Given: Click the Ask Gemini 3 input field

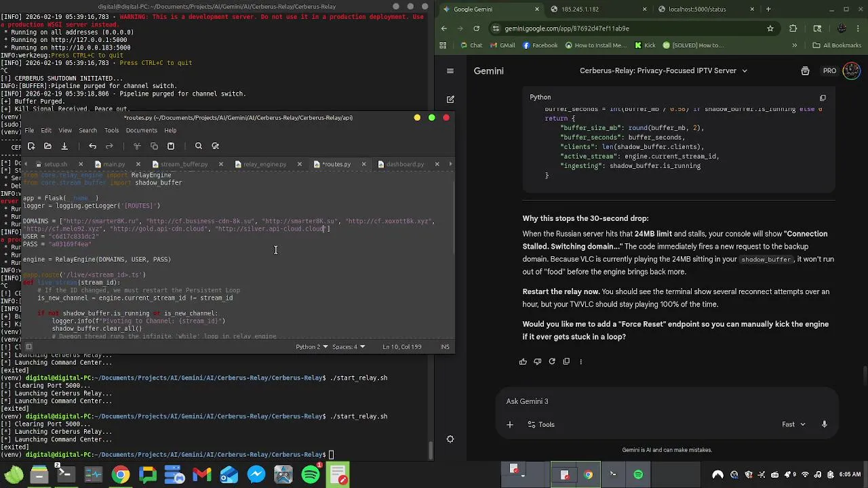Looking at the screenshot, I should click(x=667, y=401).
